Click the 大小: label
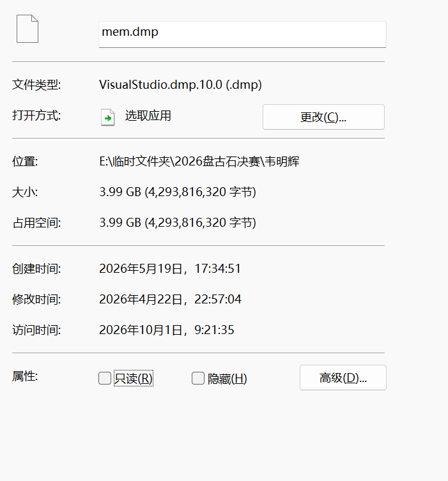The height and width of the screenshot is (481, 448). tap(25, 192)
